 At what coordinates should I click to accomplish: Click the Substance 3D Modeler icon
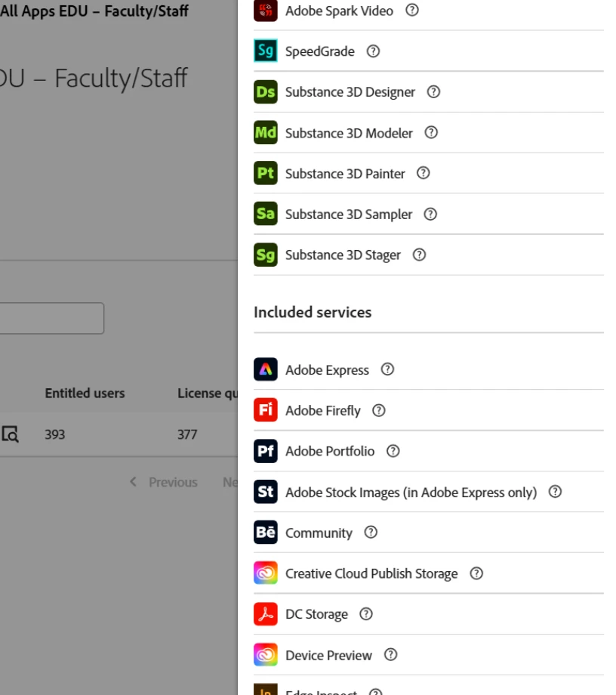tap(265, 132)
